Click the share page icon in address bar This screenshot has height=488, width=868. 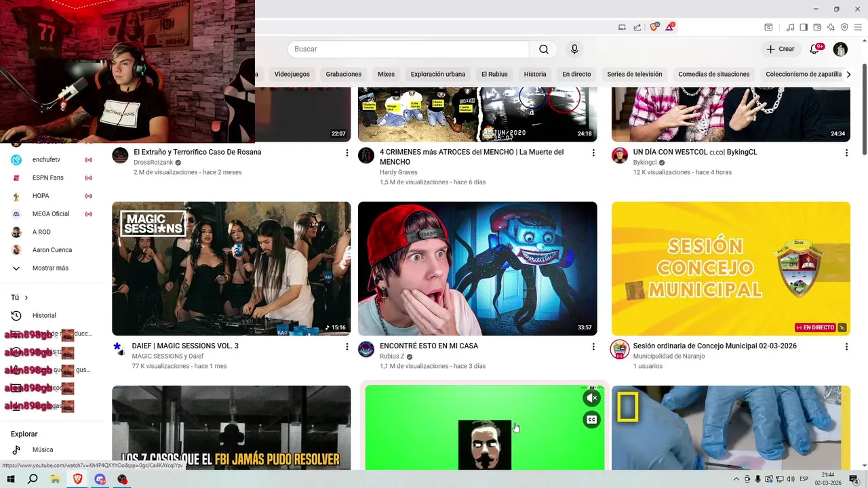tap(637, 27)
